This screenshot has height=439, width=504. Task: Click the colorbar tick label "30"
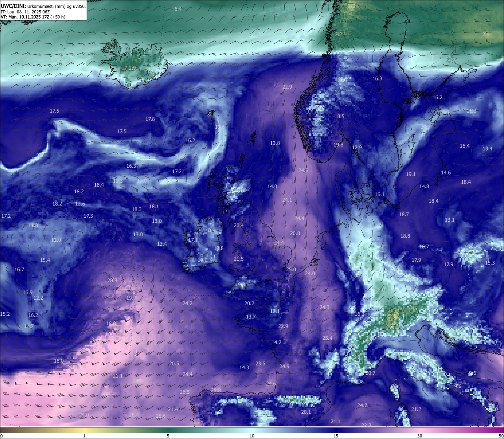pyautogui.click(x=420, y=436)
